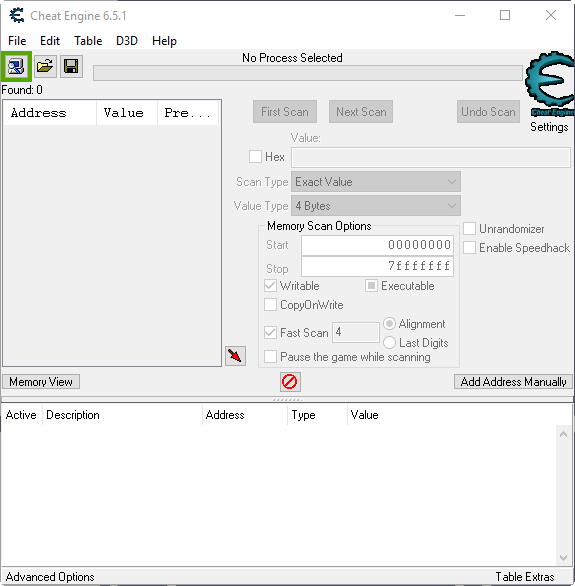Viewport: 575px width, 586px height.
Task: Click the Value input field
Action: [x=431, y=157]
